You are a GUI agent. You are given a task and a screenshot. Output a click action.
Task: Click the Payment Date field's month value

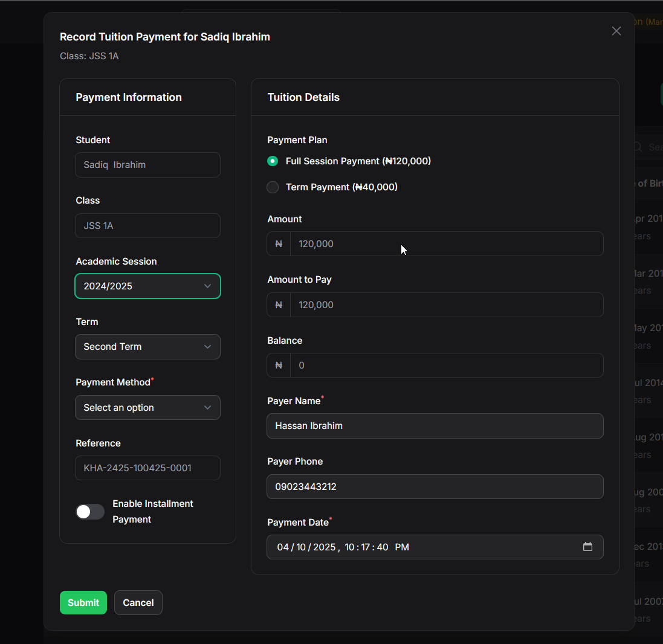point(282,547)
